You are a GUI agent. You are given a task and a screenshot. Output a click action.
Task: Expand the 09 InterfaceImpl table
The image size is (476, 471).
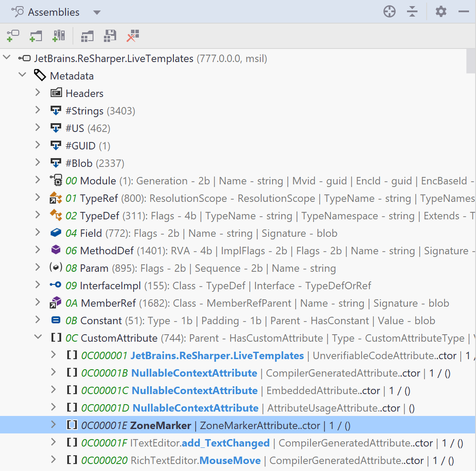tap(38, 285)
